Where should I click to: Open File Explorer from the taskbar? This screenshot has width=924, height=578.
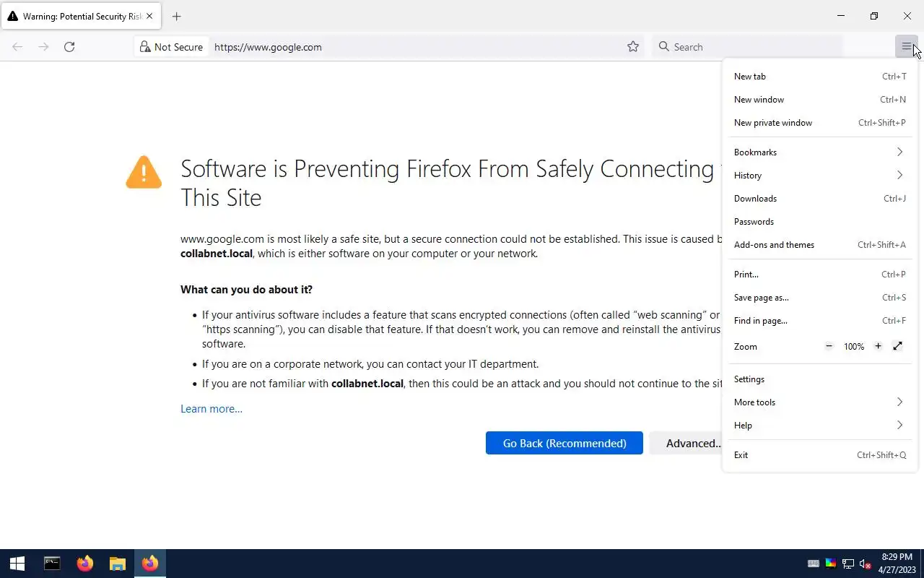(117, 564)
